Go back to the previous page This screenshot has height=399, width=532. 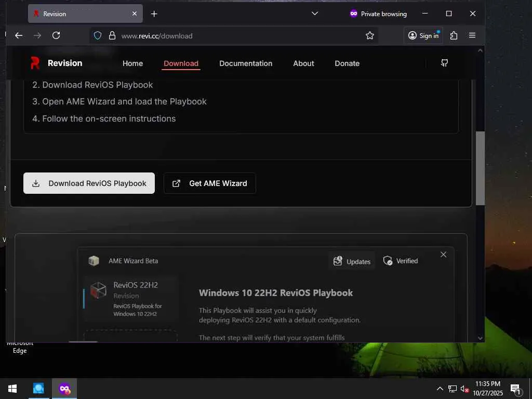(19, 36)
